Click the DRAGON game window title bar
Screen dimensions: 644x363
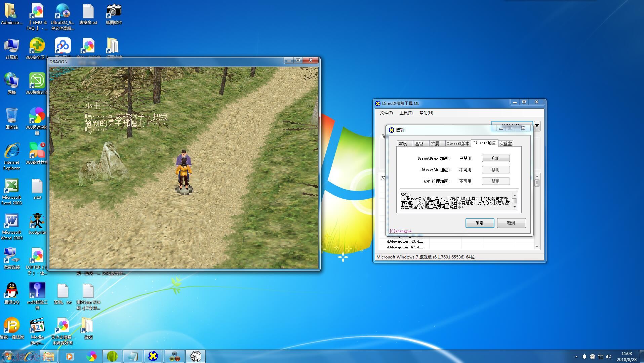166,62
